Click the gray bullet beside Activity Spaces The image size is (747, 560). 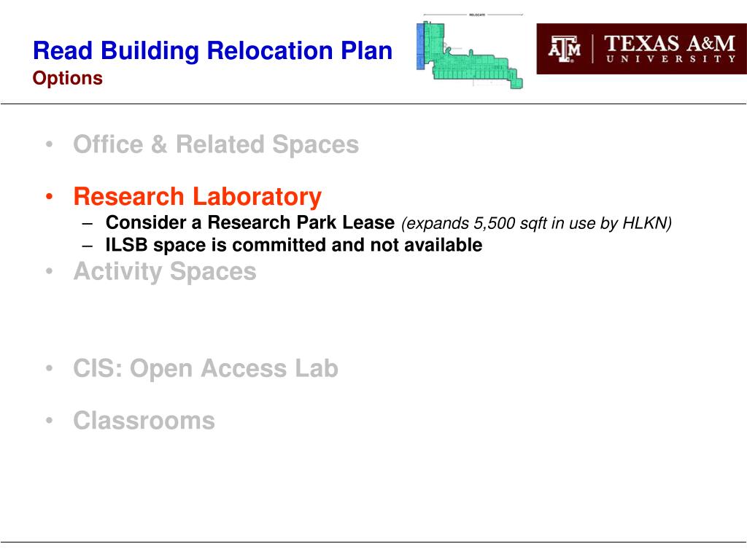click(49, 271)
